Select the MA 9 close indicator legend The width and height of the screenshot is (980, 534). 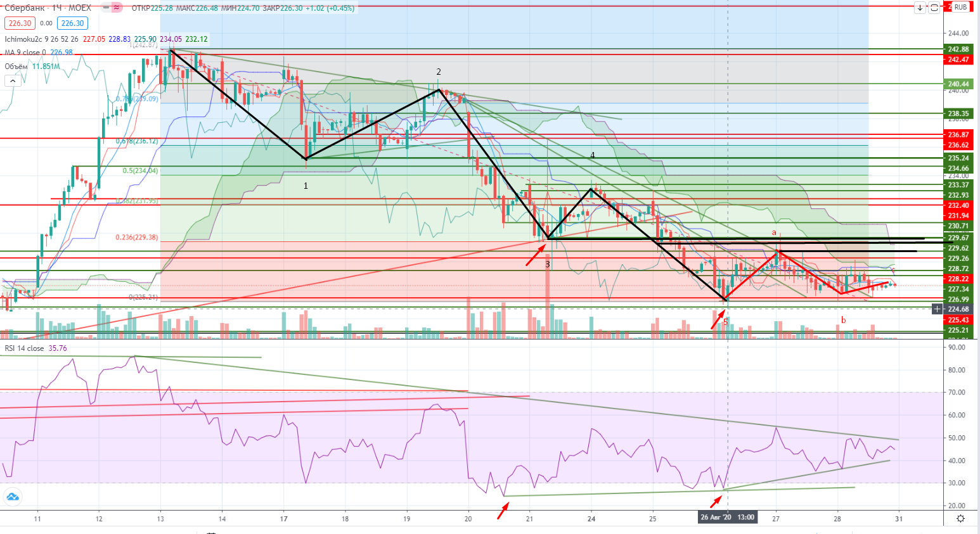tap(22, 53)
